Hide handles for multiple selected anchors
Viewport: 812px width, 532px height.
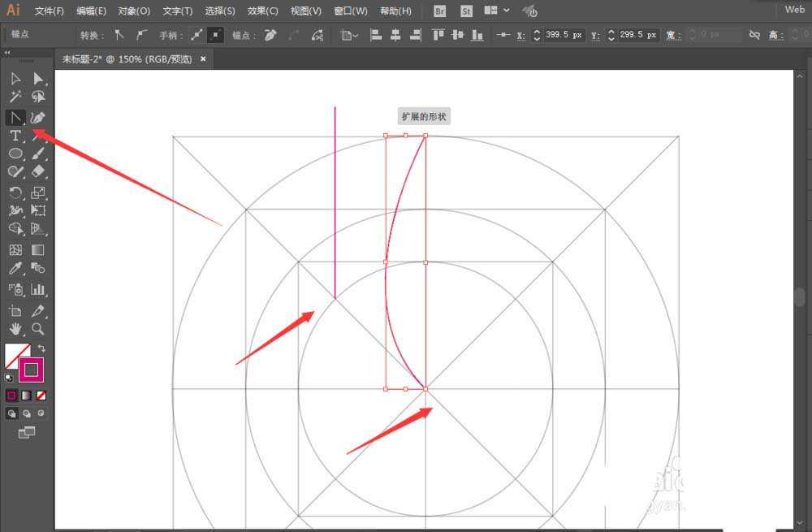215,35
